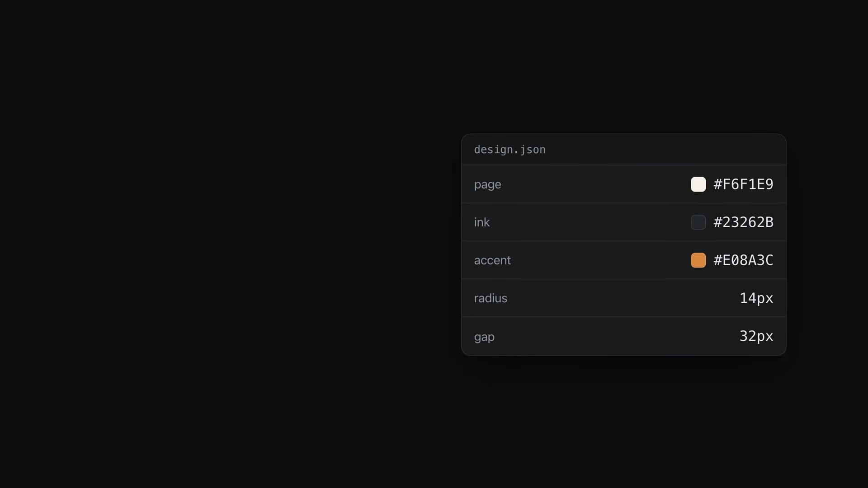Select the gap label
Screen dimensions: 868x488
(x=484, y=337)
